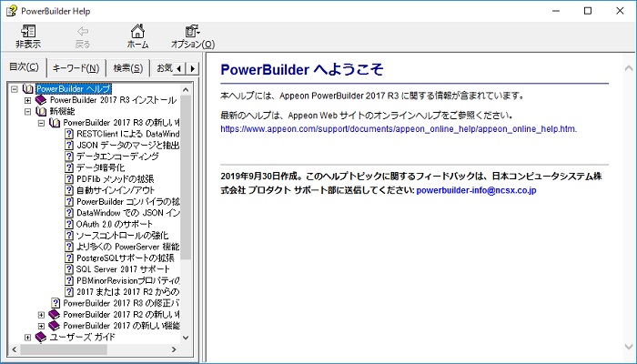Move the tab strip right with the arrow

pos(193,68)
